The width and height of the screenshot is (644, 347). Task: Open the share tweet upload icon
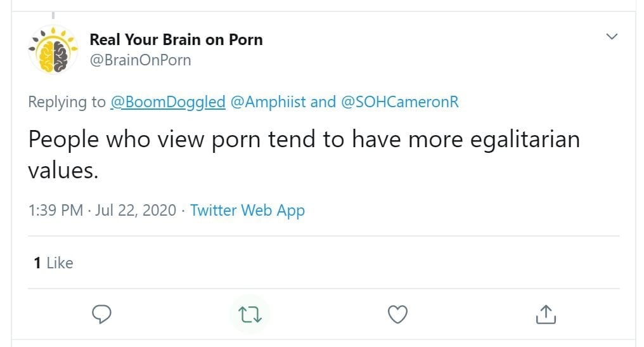pos(546,313)
